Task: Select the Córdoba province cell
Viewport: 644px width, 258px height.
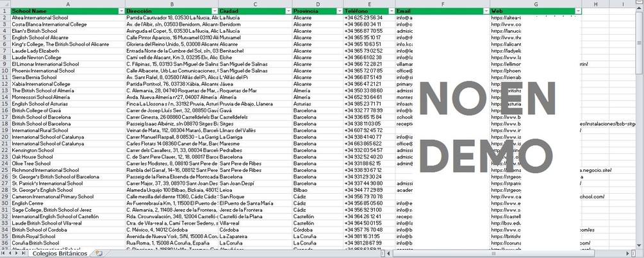Action: click(x=318, y=230)
